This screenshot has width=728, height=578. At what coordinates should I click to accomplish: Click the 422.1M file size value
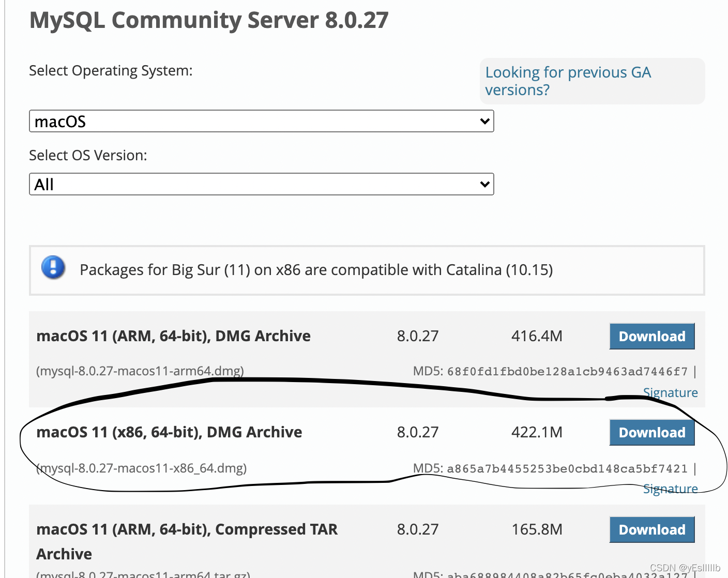pos(537,432)
